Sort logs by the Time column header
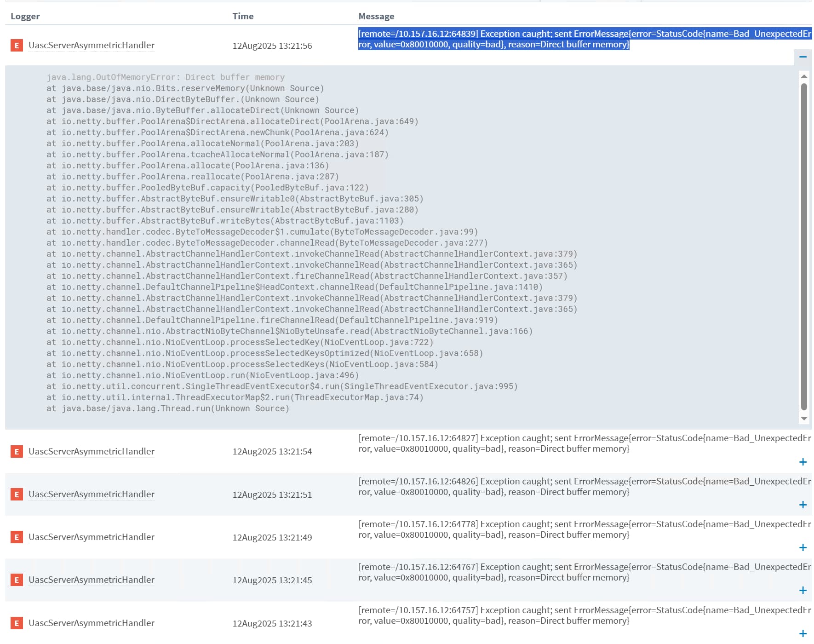The height and width of the screenshot is (644, 814). tap(243, 16)
